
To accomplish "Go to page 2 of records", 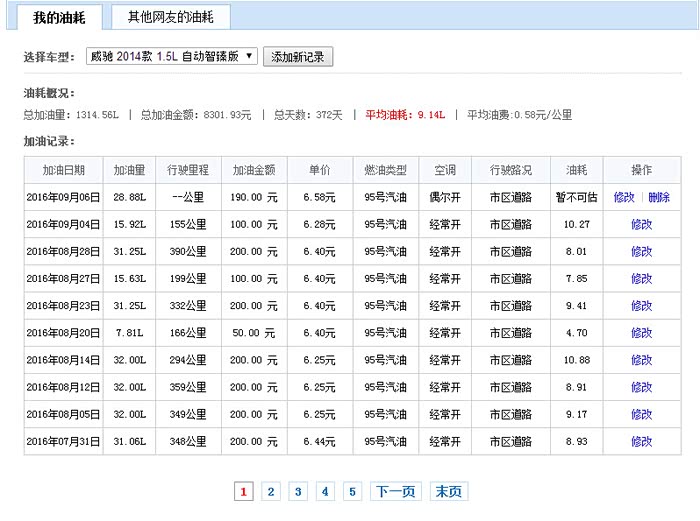I will pos(271,491).
